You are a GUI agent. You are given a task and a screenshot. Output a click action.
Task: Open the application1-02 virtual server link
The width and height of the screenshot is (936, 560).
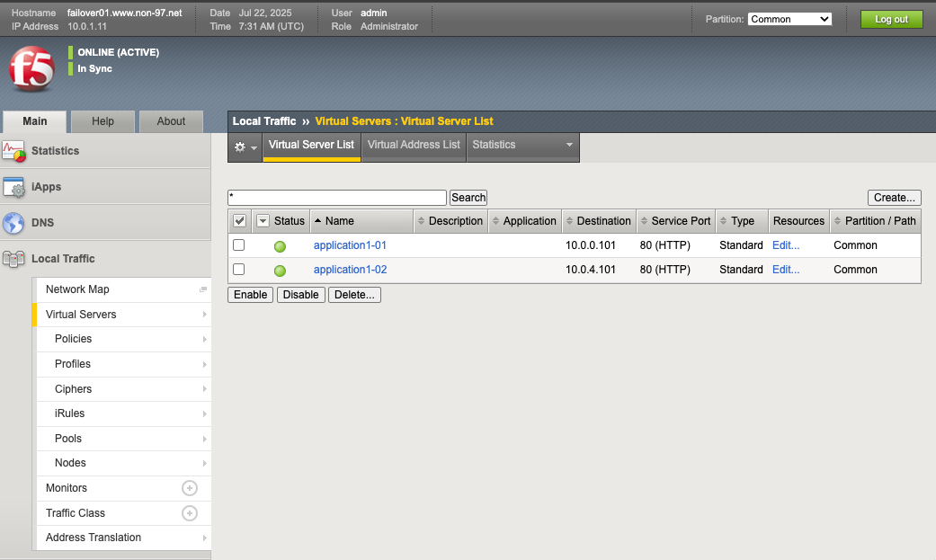[350, 270]
